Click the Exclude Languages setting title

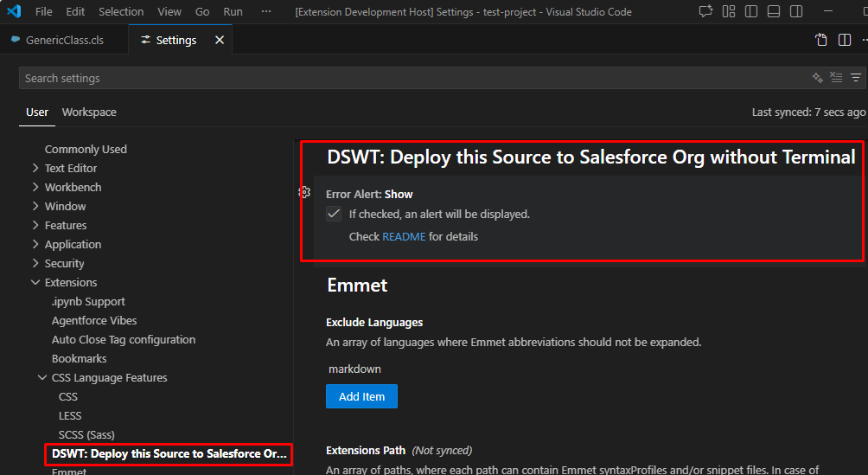pyautogui.click(x=374, y=323)
